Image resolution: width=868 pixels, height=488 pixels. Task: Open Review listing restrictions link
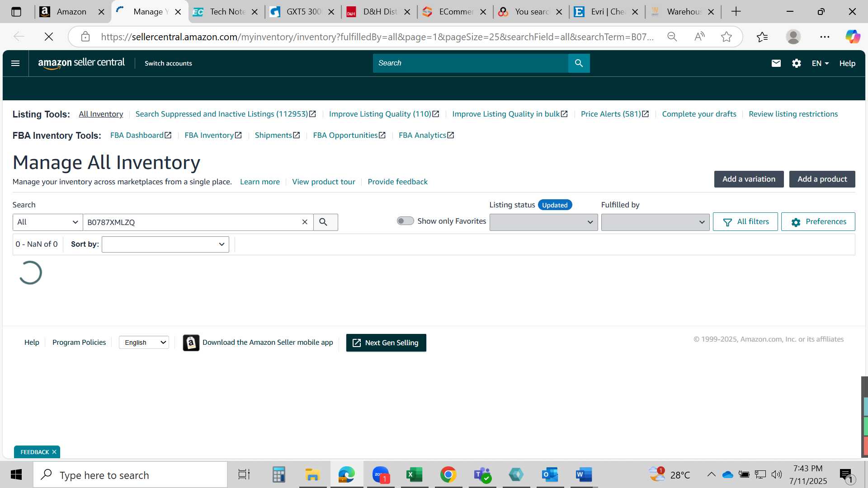[x=793, y=114]
